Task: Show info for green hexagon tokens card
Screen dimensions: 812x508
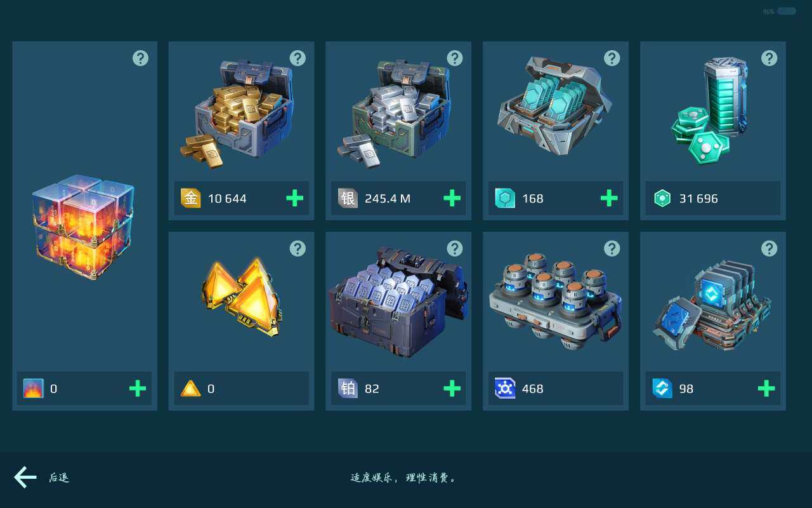Action: pyautogui.click(x=769, y=58)
